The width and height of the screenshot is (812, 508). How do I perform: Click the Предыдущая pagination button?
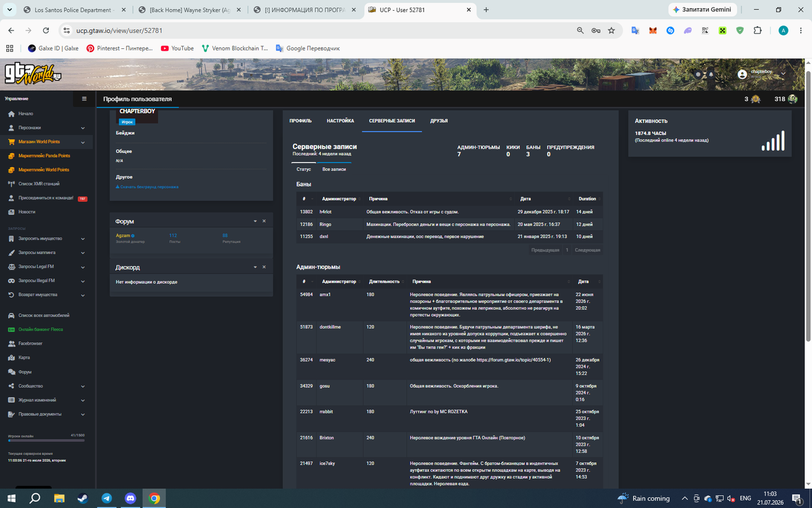pos(546,250)
